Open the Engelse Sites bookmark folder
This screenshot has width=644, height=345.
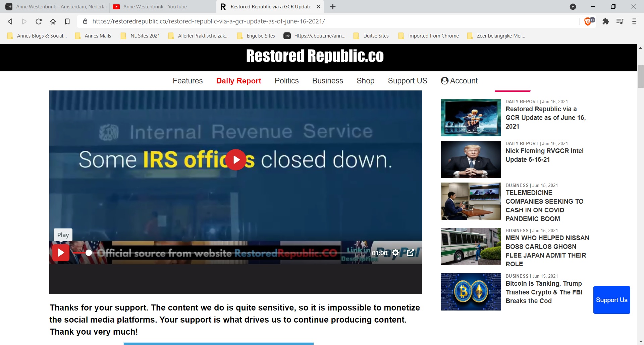point(256,36)
